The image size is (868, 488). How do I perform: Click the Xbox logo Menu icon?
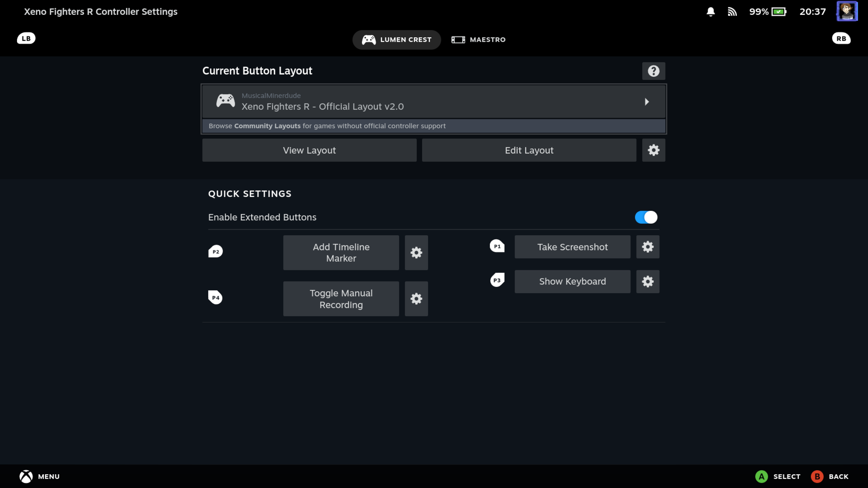26,476
